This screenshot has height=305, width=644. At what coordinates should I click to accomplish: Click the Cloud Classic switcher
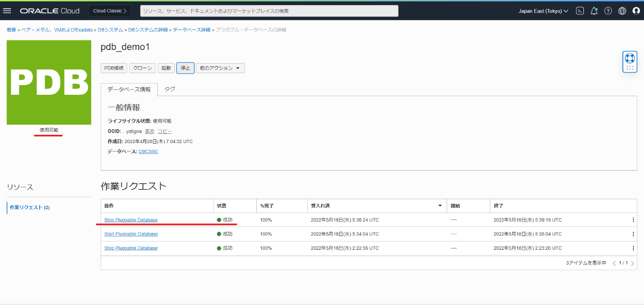tap(109, 11)
